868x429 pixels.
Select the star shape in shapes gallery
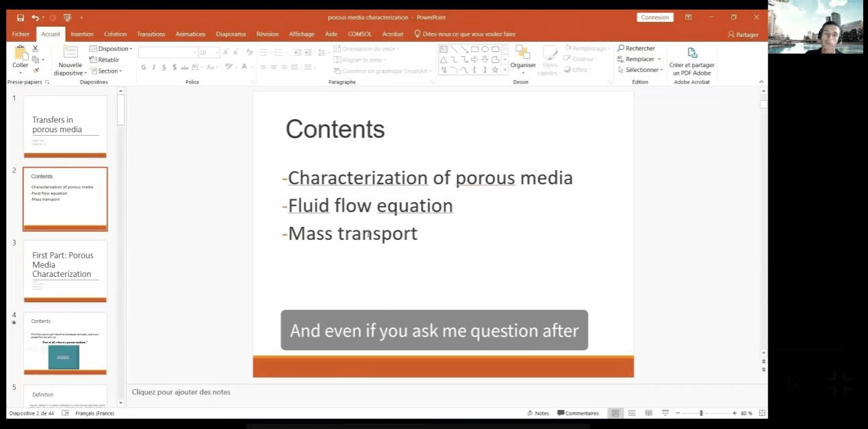pyautogui.click(x=495, y=70)
